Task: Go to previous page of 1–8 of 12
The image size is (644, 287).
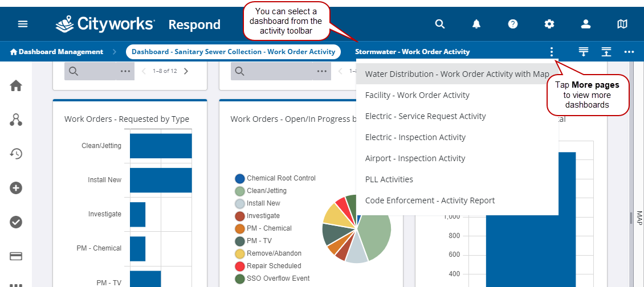Action: 144,71
